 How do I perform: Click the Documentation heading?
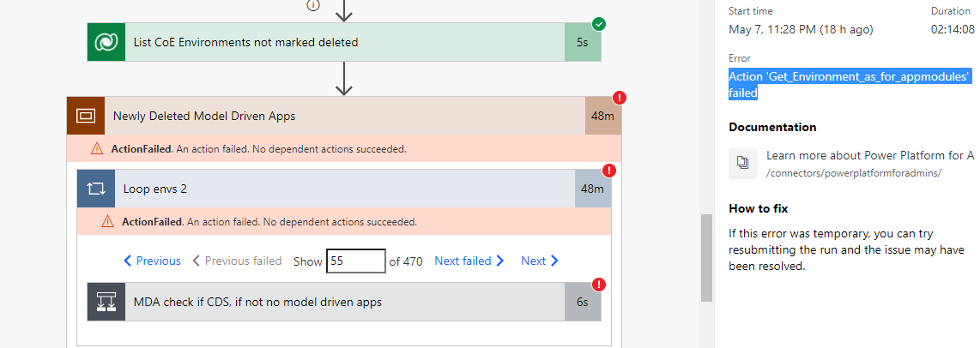click(772, 127)
